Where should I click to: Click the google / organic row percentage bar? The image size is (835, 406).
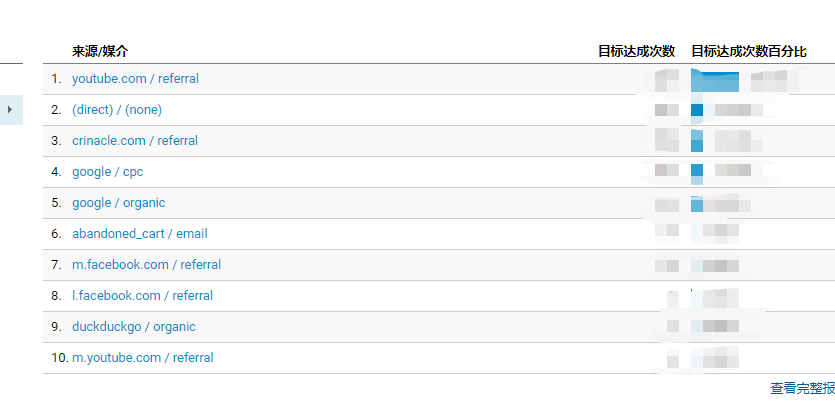(697, 204)
